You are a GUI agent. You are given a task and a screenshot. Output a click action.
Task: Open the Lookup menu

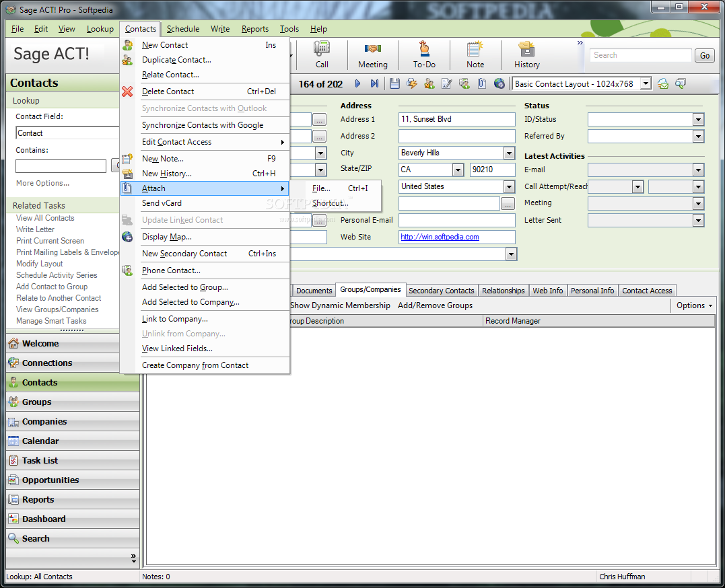pyautogui.click(x=100, y=29)
